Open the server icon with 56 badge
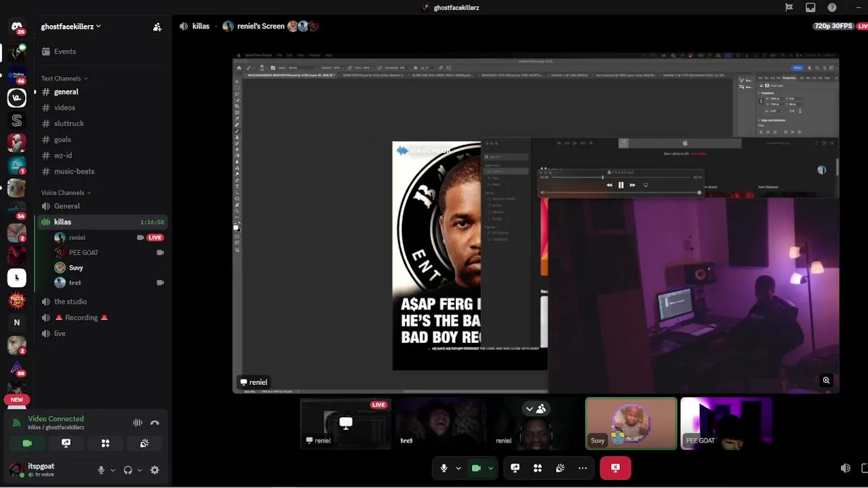This screenshot has height=488, width=868. pyautogui.click(x=17, y=210)
